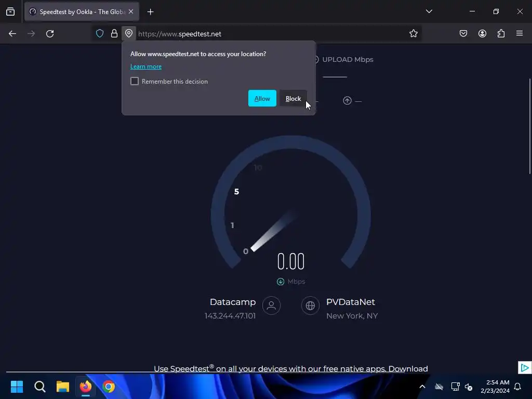This screenshot has width=532, height=399.
Task: Go back with the back arrow
Action: coord(12,34)
